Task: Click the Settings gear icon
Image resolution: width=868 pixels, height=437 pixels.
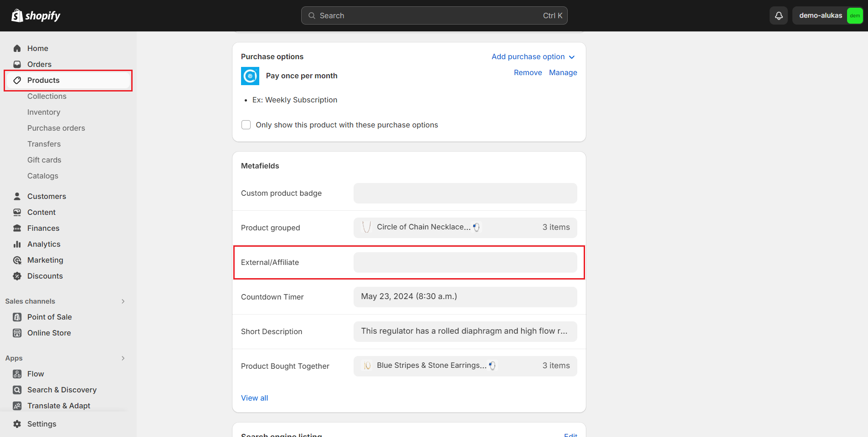Action: coord(17,424)
